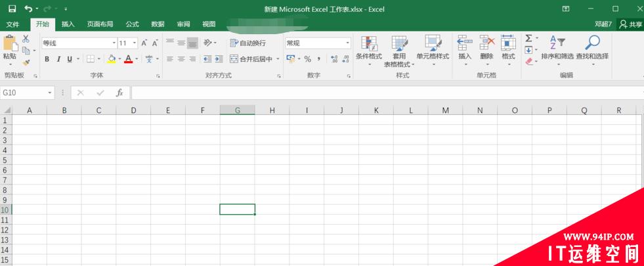
Task: Increase font size with larger A icon
Action: (x=144, y=43)
